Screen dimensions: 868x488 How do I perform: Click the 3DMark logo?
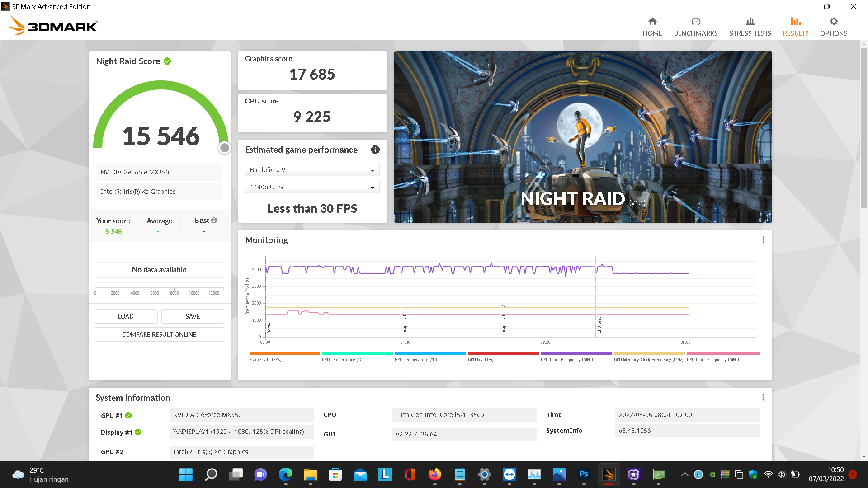[53, 25]
